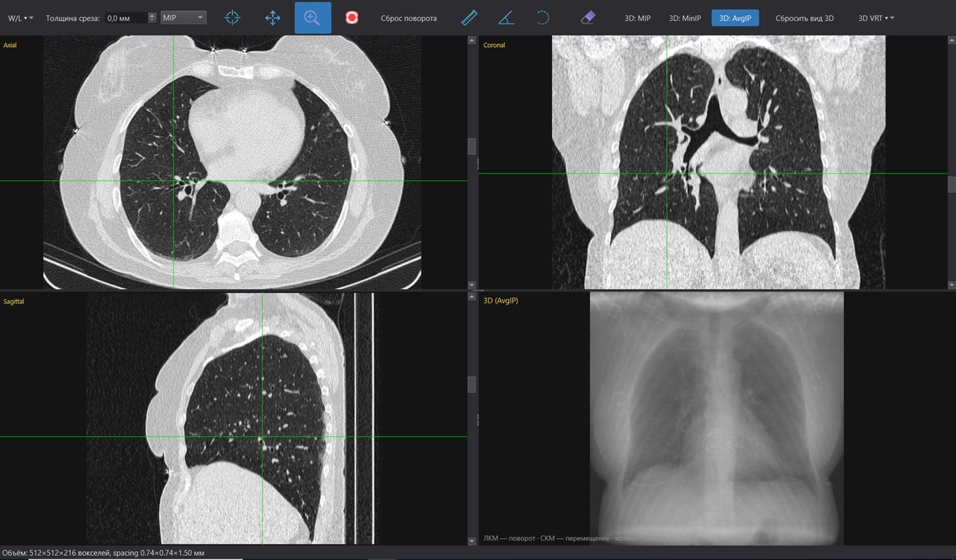Activate the eraser tool
This screenshot has height=560, width=956.
click(588, 18)
